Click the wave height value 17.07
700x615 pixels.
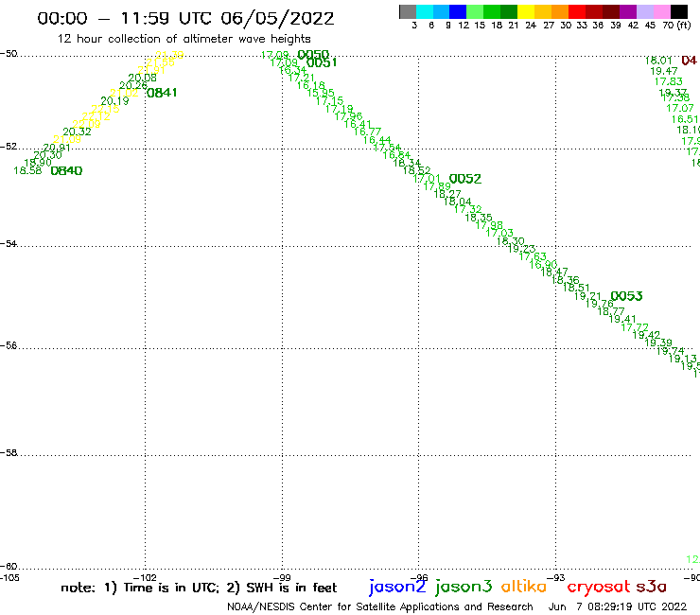(x=680, y=108)
